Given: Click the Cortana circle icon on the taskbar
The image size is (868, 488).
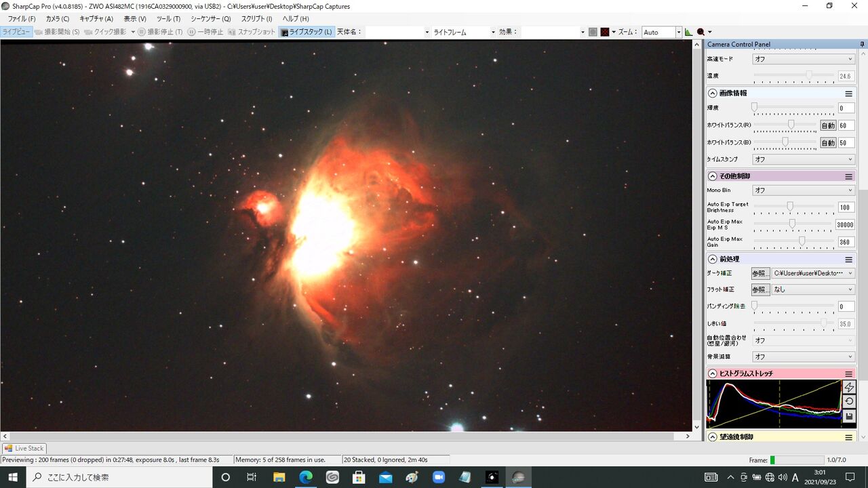Looking at the screenshot, I should click(x=226, y=477).
